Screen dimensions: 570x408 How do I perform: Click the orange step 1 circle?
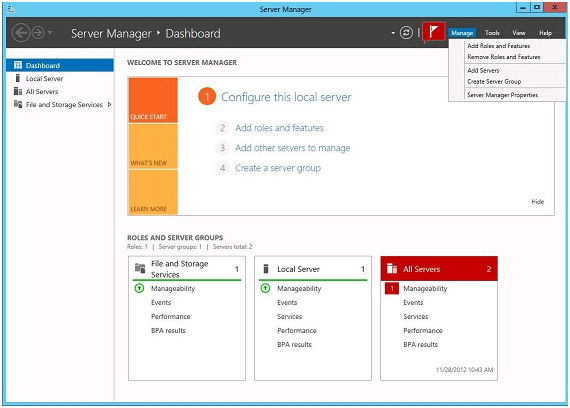207,97
